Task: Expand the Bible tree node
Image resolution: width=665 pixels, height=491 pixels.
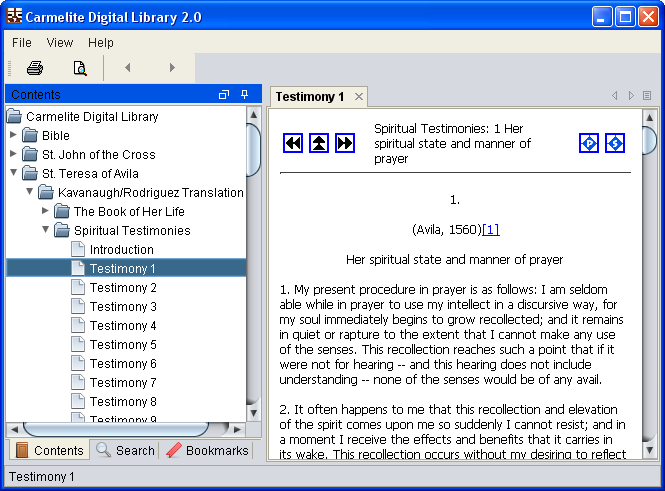Action: tap(13, 135)
